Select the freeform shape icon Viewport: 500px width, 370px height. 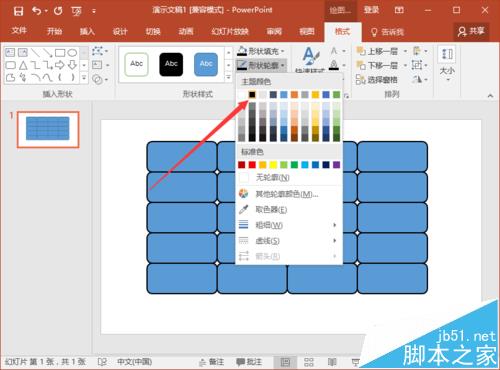pyautogui.click(x=10, y=78)
